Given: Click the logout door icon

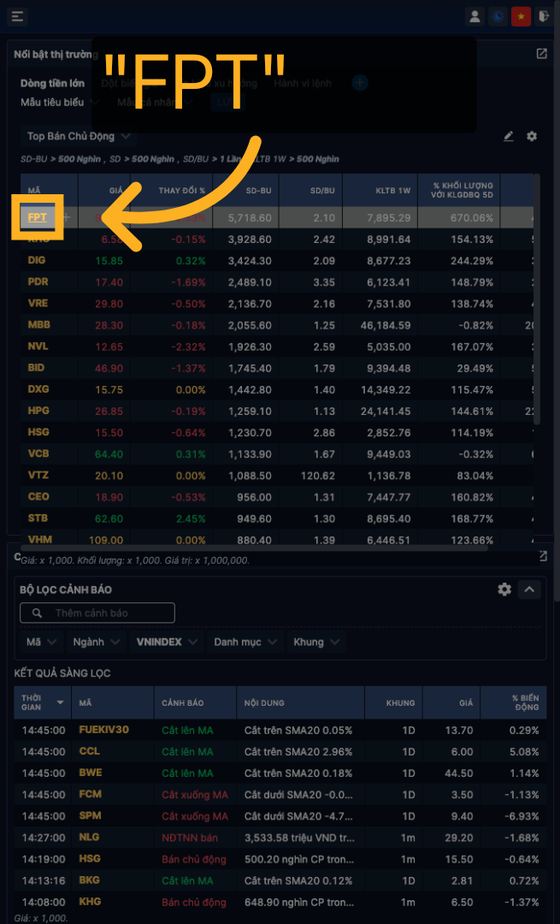Looking at the screenshot, I should 544,16.
